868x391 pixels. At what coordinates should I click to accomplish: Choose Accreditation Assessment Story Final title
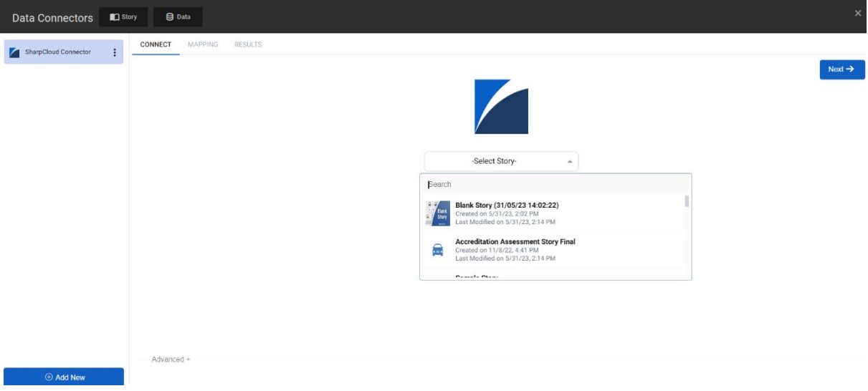point(515,242)
